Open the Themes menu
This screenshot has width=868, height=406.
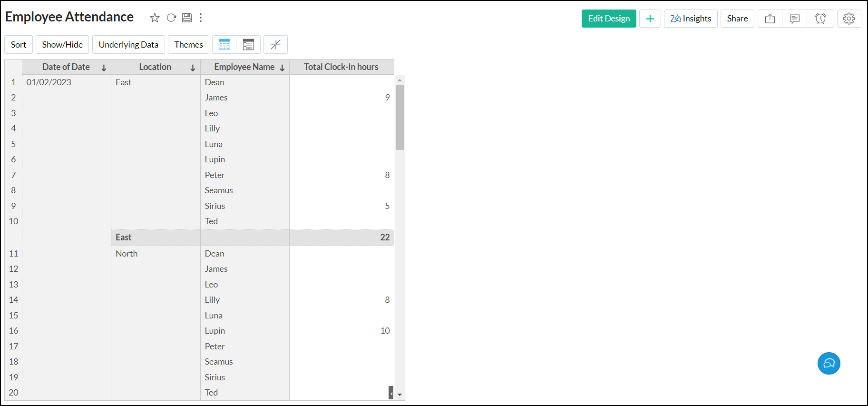tap(188, 45)
